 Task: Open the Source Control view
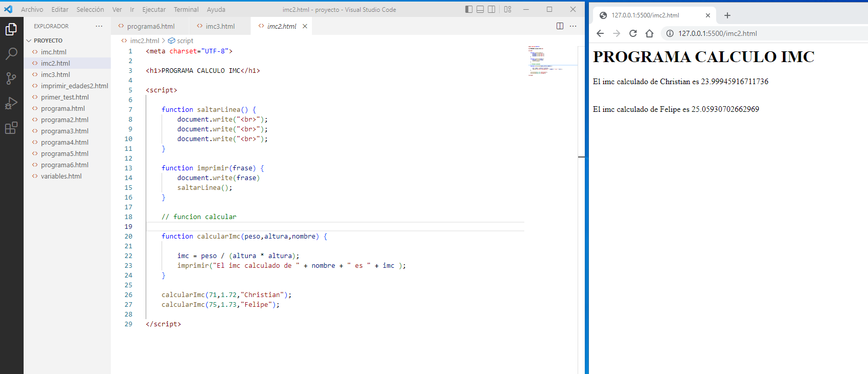[x=11, y=78]
